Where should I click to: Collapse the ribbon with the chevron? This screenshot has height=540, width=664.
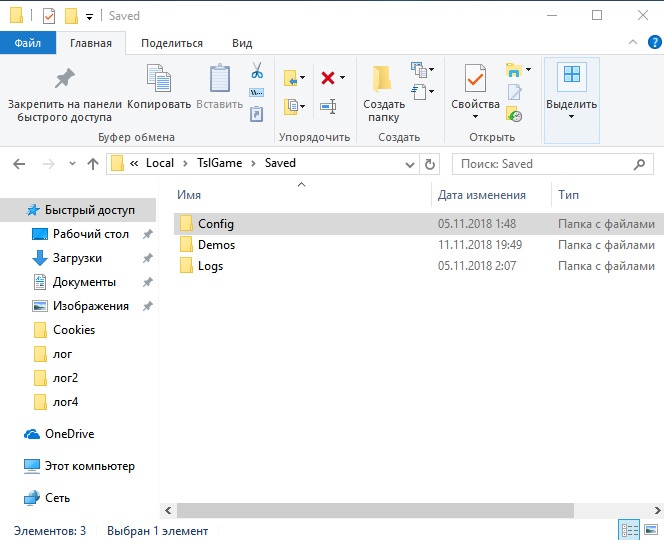[x=633, y=42]
